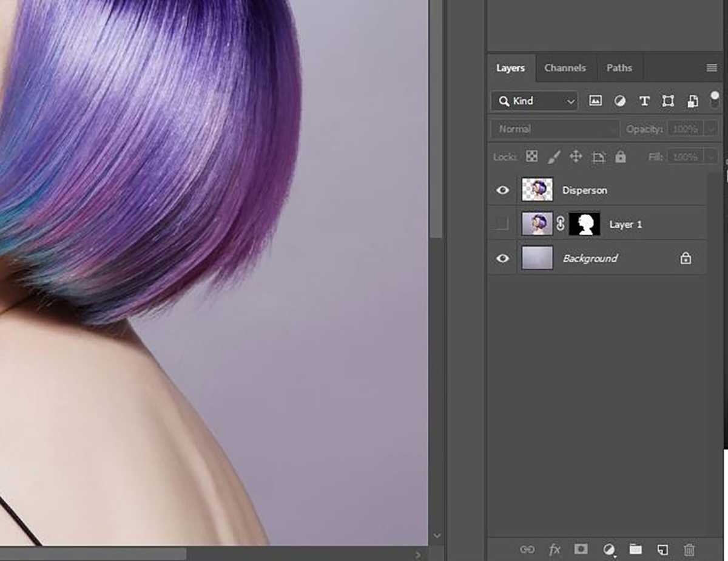Switch to the Channels tab

point(565,67)
